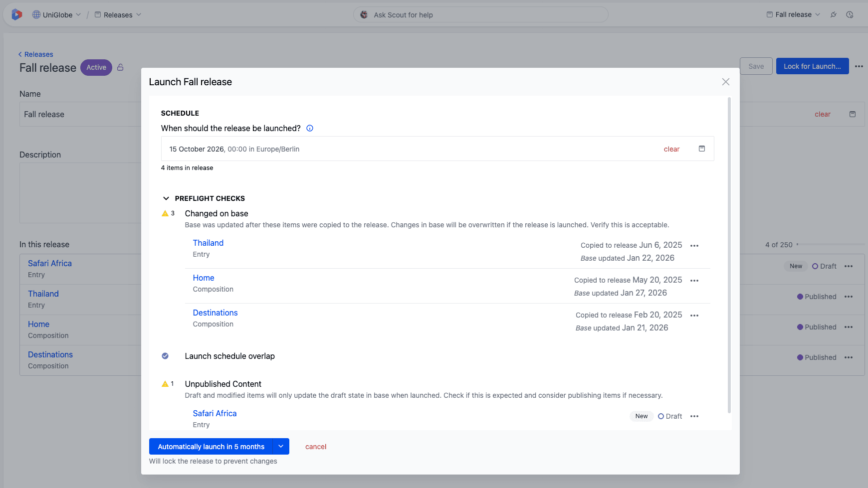This screenshot has height=488, width=868.
Task: Open the launch options dropdown arrow
Action: click(x=281, y=447)
